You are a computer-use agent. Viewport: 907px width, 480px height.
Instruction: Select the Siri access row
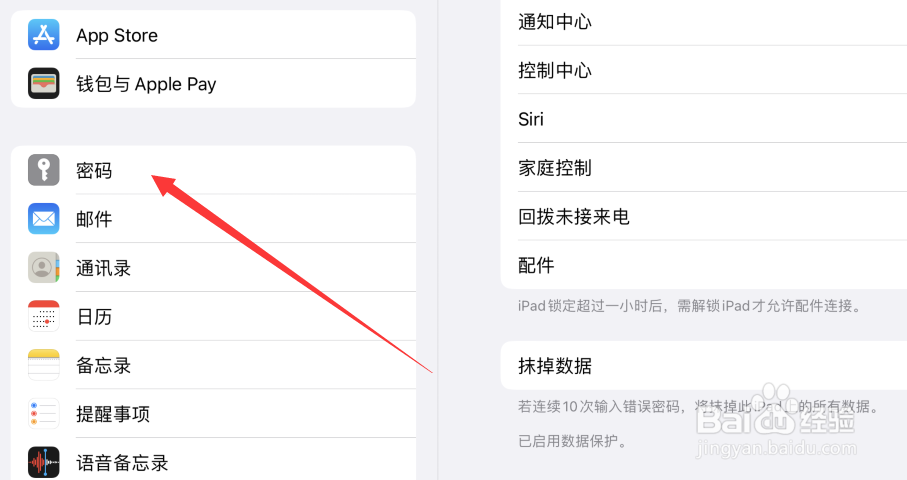click(704, 119)
